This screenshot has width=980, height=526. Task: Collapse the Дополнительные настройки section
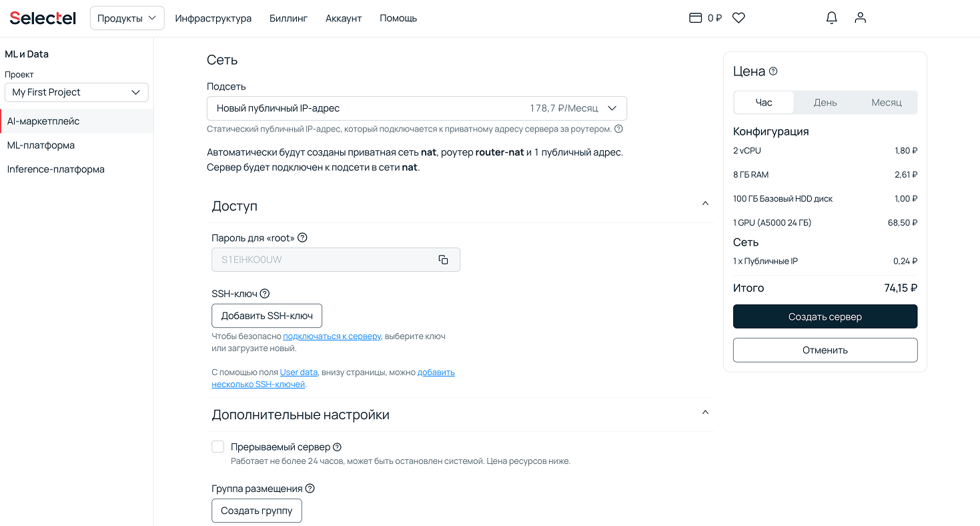tap(705, 413)
